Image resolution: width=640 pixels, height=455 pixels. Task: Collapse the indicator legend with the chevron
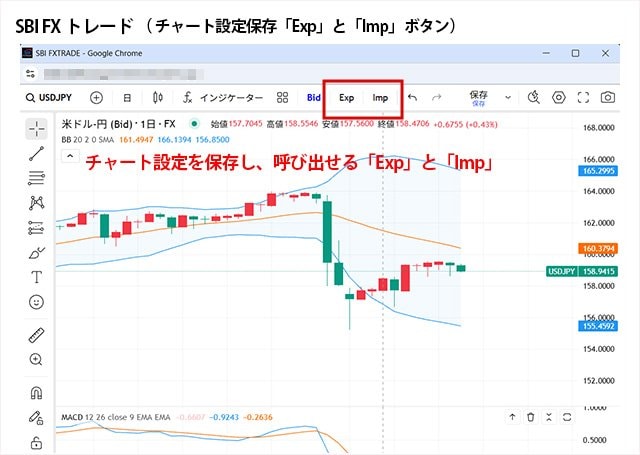[70, 156]
